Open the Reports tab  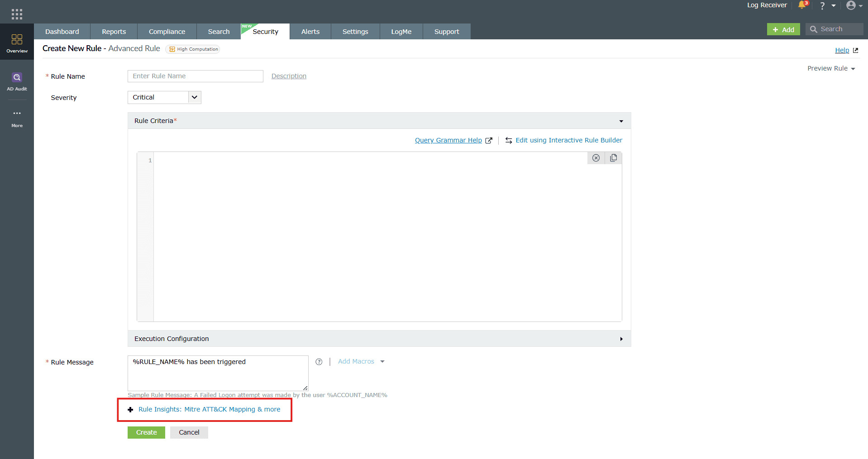pyautogui.click(x=114, y=31)
